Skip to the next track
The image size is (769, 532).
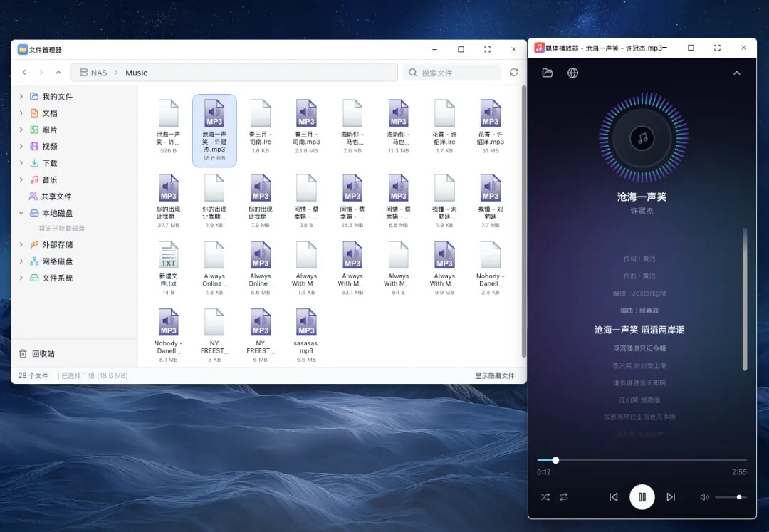coord(671,497)
